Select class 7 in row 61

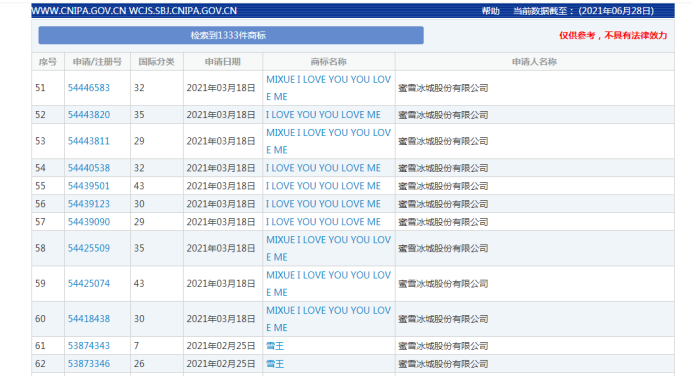coord(137,346)
